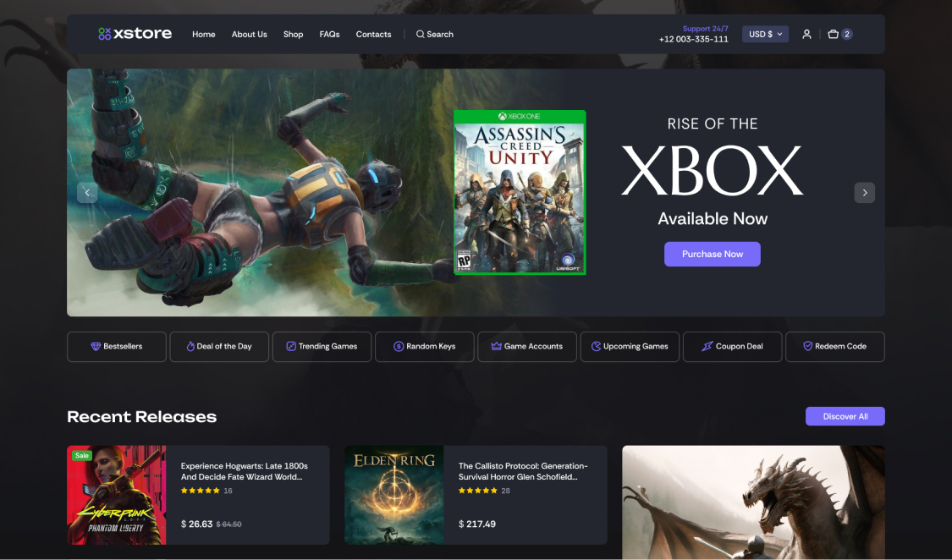The height and width of the screenshot is (560, 952).
Task: Navigate to the FAQs page
Action: click(x=329, y=35)
